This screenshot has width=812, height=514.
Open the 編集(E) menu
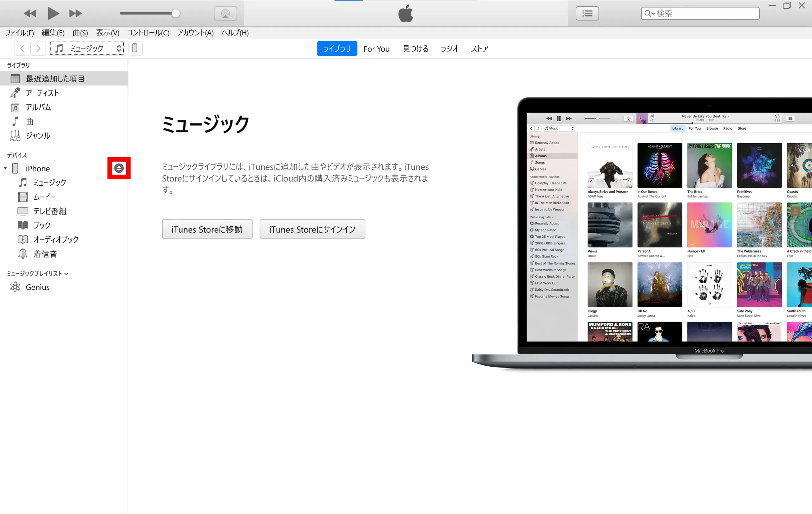tap(53, 33)
